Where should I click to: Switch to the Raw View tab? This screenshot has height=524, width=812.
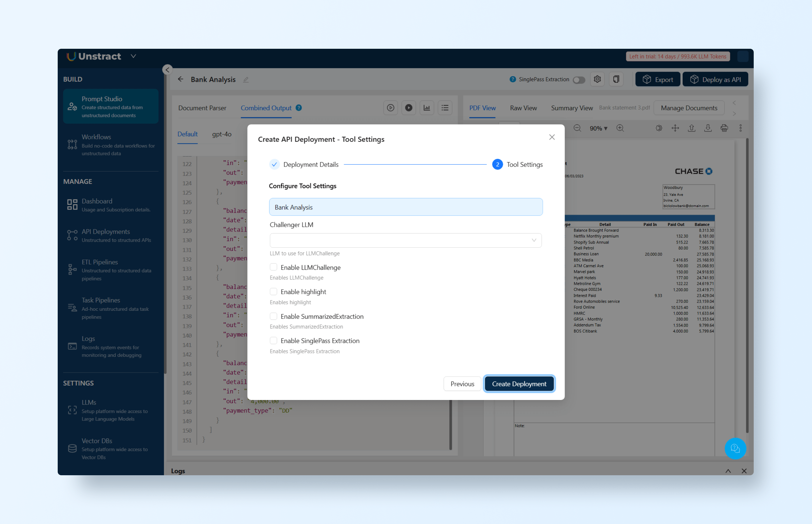pyautogui.click(x=523, y=108)
